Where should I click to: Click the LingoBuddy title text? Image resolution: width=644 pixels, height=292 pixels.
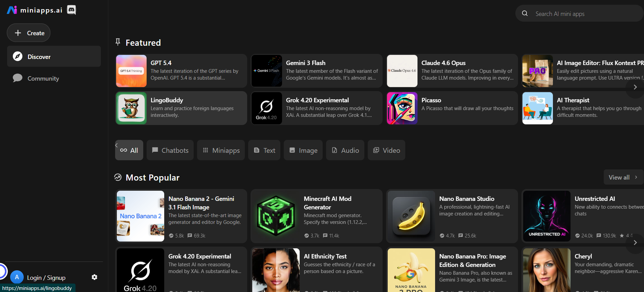point(167,100)
